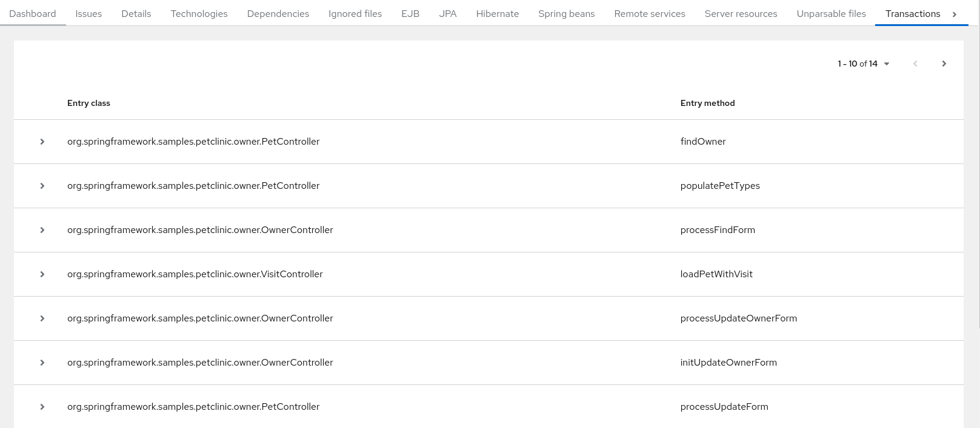Go to next page of transactions
The height and width of the screenshot is (428, 980).
click(x=944, y=64)
